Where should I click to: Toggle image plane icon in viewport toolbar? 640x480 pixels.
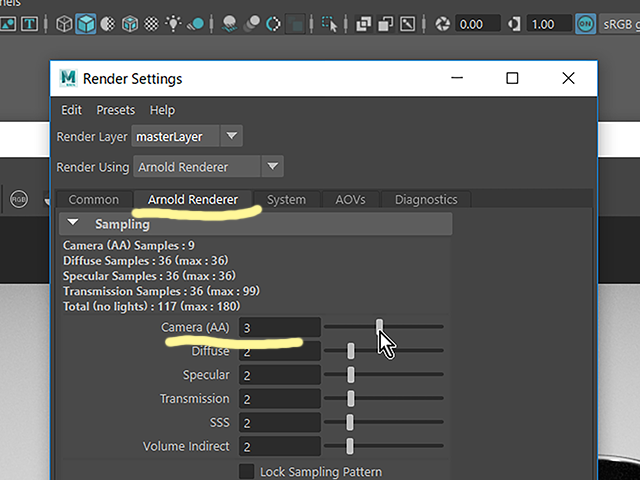(x=7, y=24)
